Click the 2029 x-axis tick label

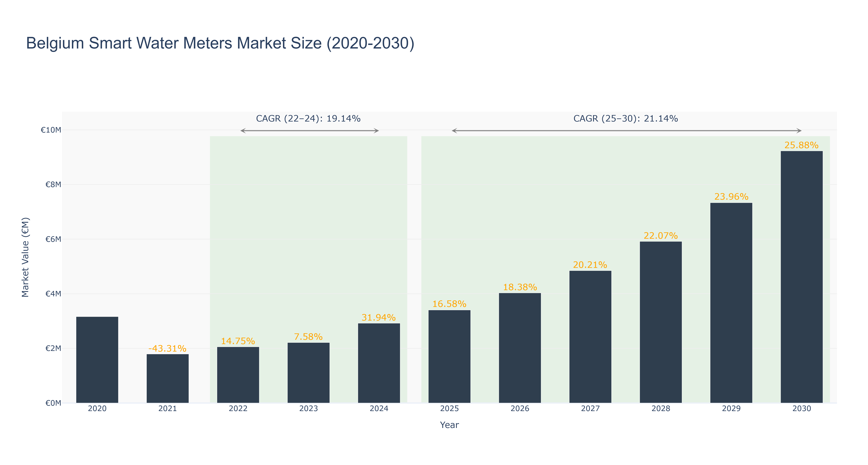click(731, 409)
